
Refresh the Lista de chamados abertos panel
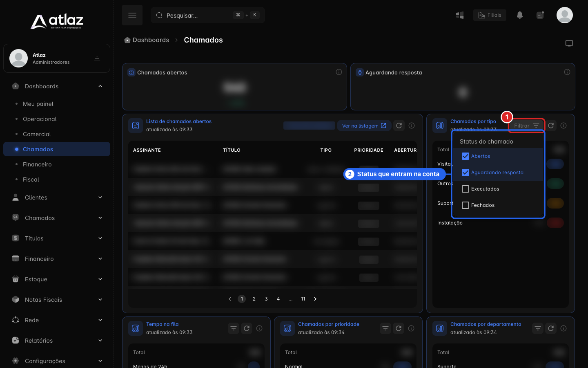(x=399, y=126)
